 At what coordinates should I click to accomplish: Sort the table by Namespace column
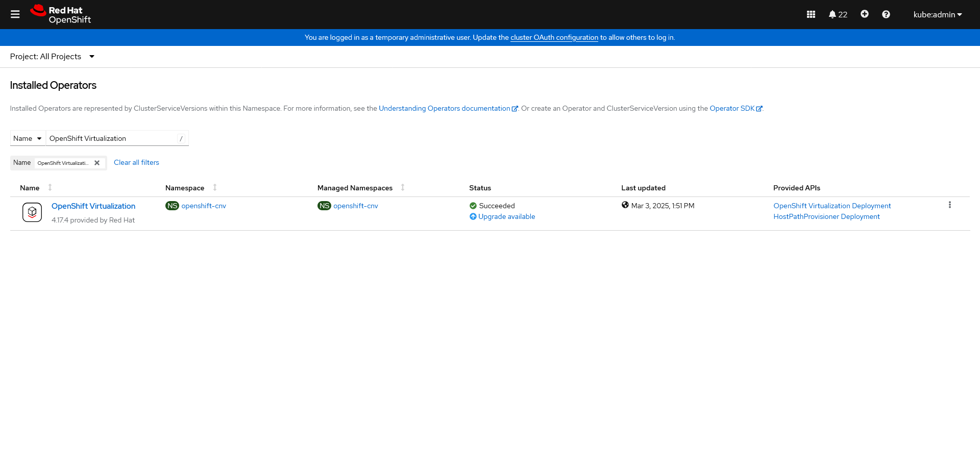[x=214, y=188]
